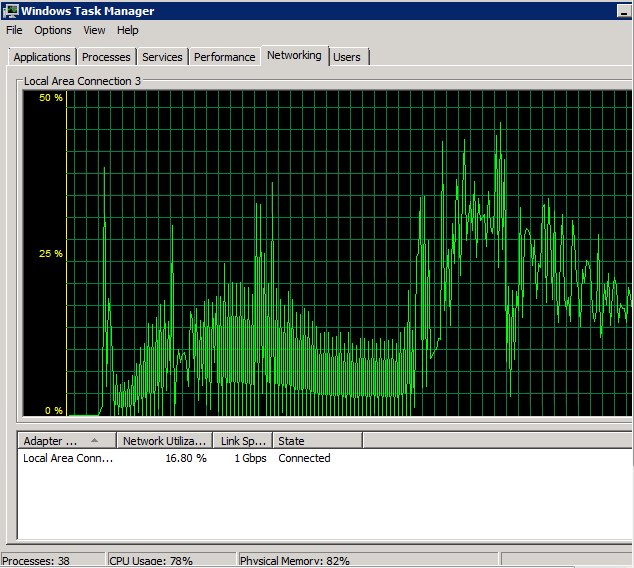Switch to the Processes tab
The image size is (634, 568).
[106, 57]
